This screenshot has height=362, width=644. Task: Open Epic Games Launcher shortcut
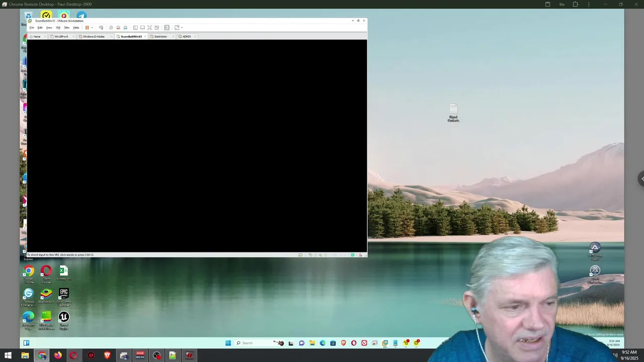[64, 297]
